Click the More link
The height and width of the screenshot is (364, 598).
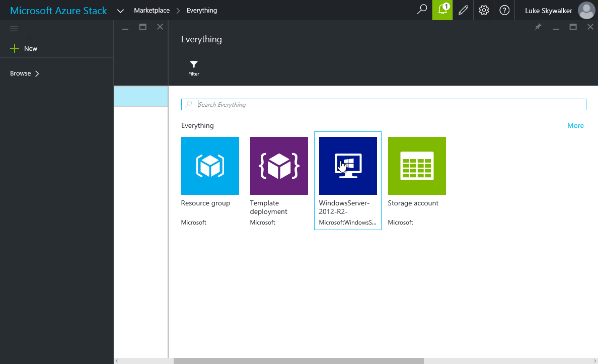575,125
